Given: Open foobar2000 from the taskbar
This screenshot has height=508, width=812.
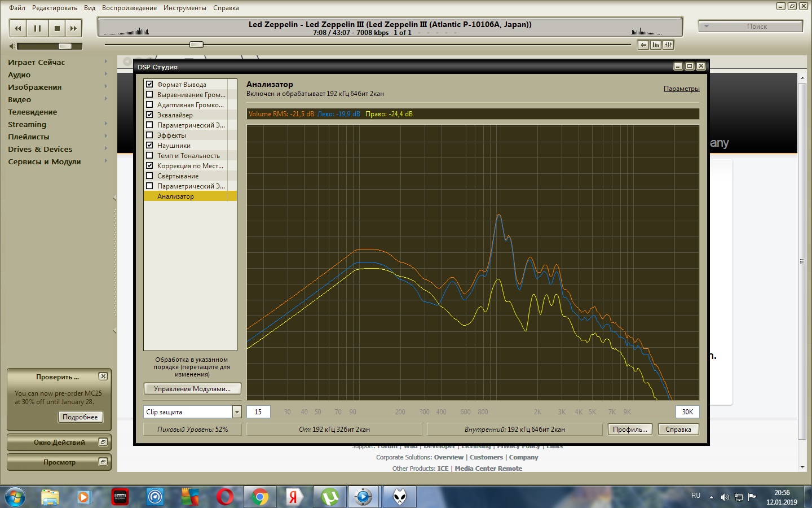Looking at the screenshot, I should point(399,497).
